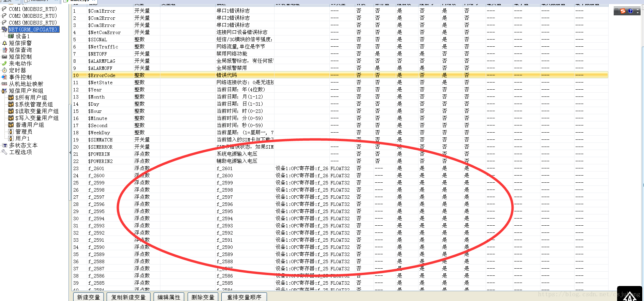Select the $Year variable name
The height and width of the screenshot is (301, 644).
pyautogui.click(x=95, y=90)
